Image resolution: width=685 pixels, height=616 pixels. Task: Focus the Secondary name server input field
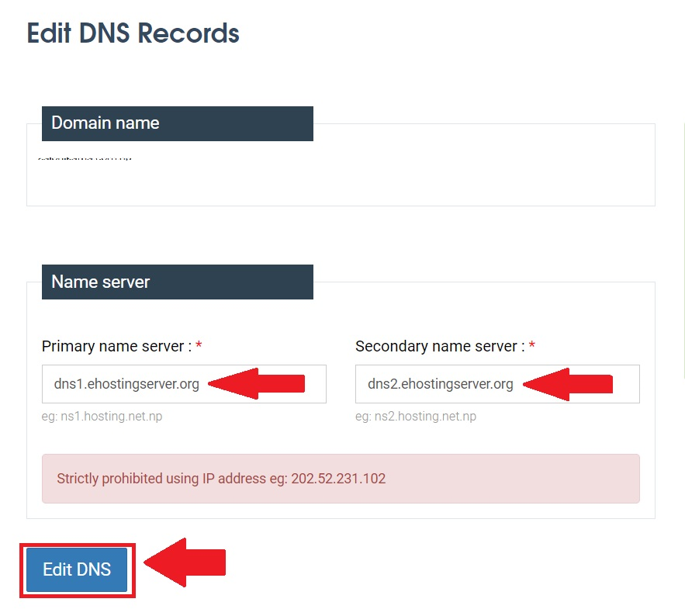click(x=497, y=384)
